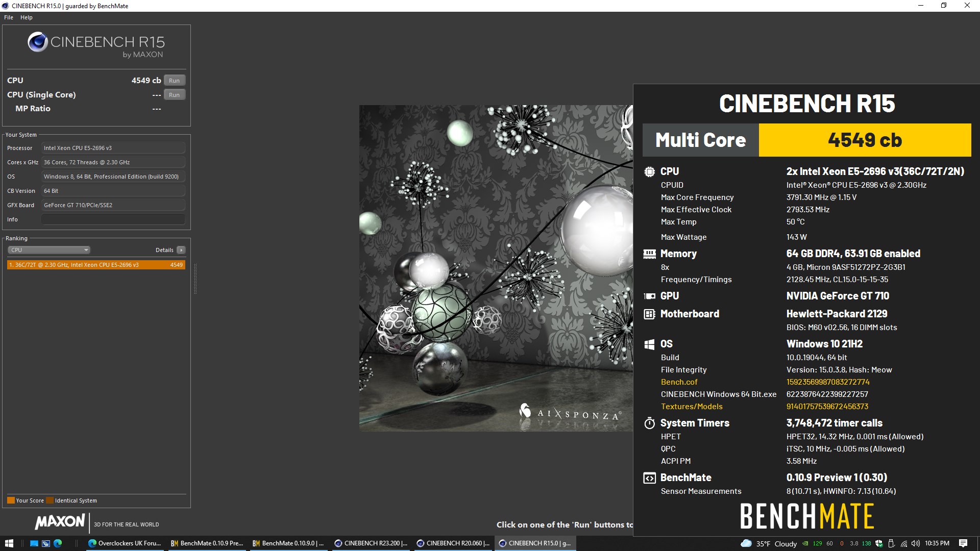Click the Motherboard icon in BenchMate panel
Image resolution: width=980 pixels, height=551 pixels.
[x=649, y=314]
